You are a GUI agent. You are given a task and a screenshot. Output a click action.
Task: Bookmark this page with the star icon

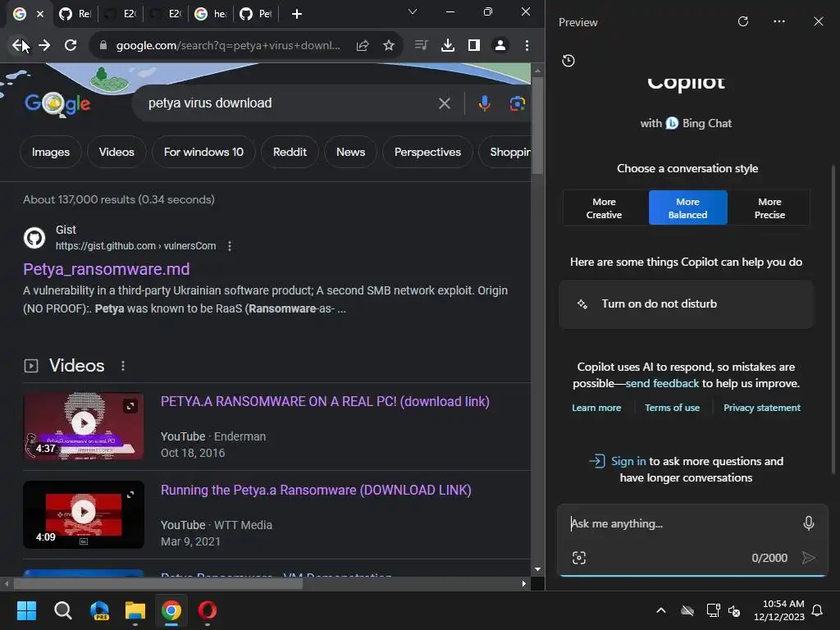[x=389, y=46]
